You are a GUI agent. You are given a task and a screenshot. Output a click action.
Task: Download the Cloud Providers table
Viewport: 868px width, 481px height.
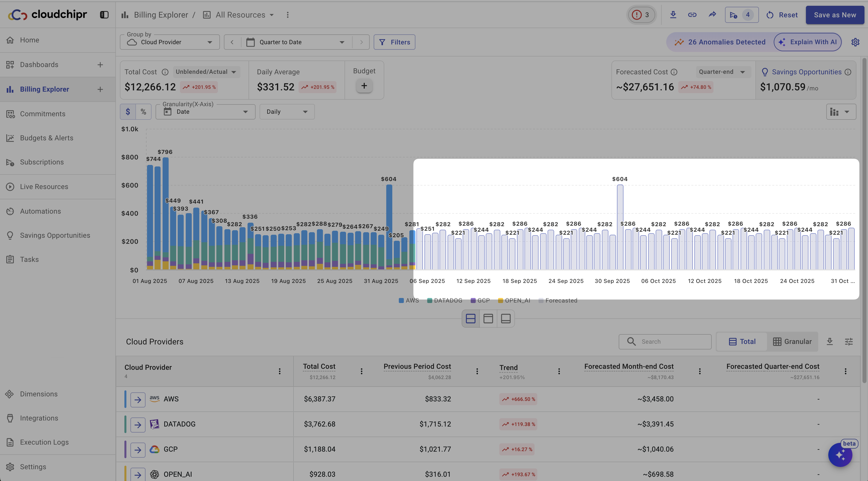[830, 342]
